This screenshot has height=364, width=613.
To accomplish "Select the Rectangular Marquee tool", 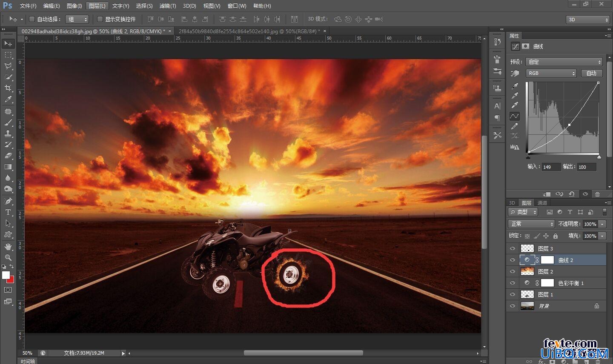I will (x=8, y=55).
